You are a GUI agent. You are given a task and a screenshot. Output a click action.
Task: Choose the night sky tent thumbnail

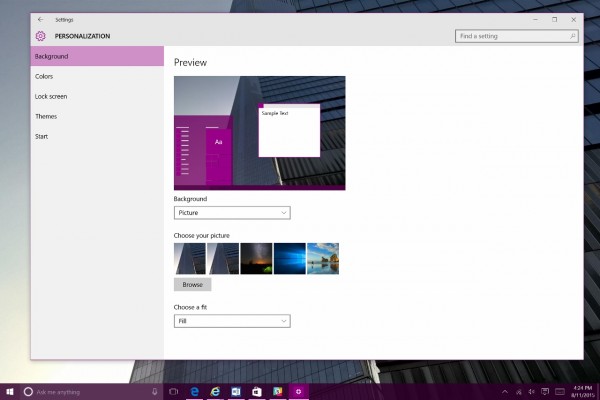point(256,259)
